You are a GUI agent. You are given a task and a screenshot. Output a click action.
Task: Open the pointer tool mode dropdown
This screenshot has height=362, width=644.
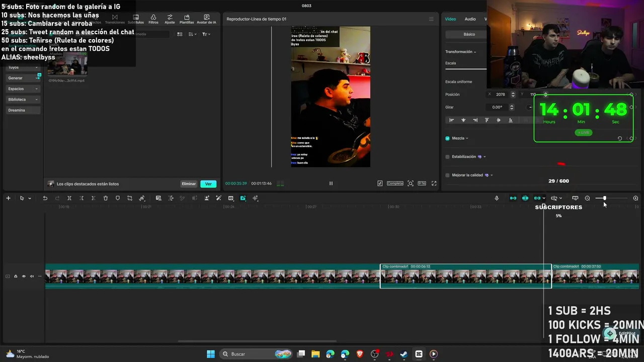pyautogui.click(x=30, y=198)
